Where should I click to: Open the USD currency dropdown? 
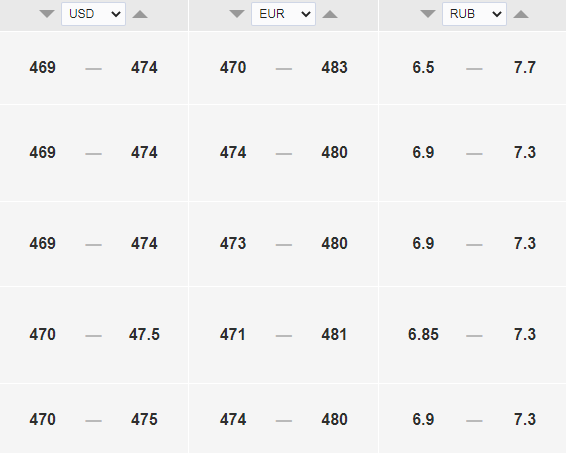point(93,14)
